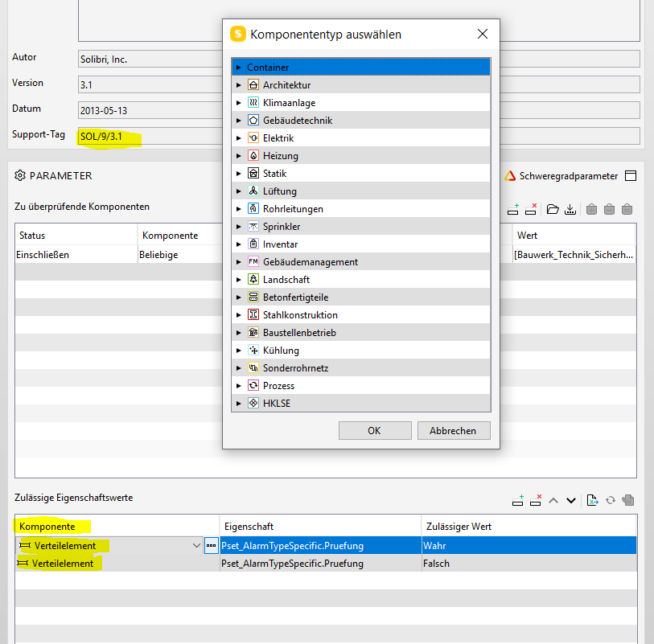Viewport: 654px width, 644px height.
Task: Select the Wahr value cell
Action: point(529,546)
